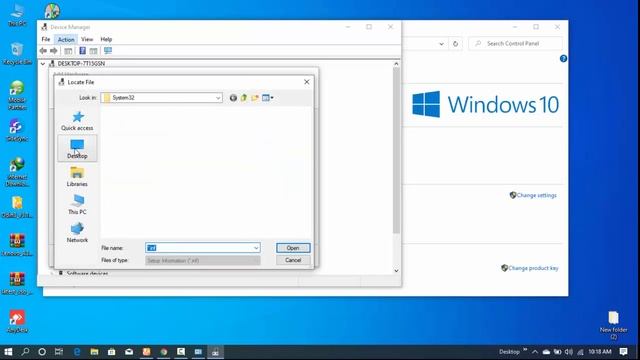Open Device Manager Action menu

(66, 40)
